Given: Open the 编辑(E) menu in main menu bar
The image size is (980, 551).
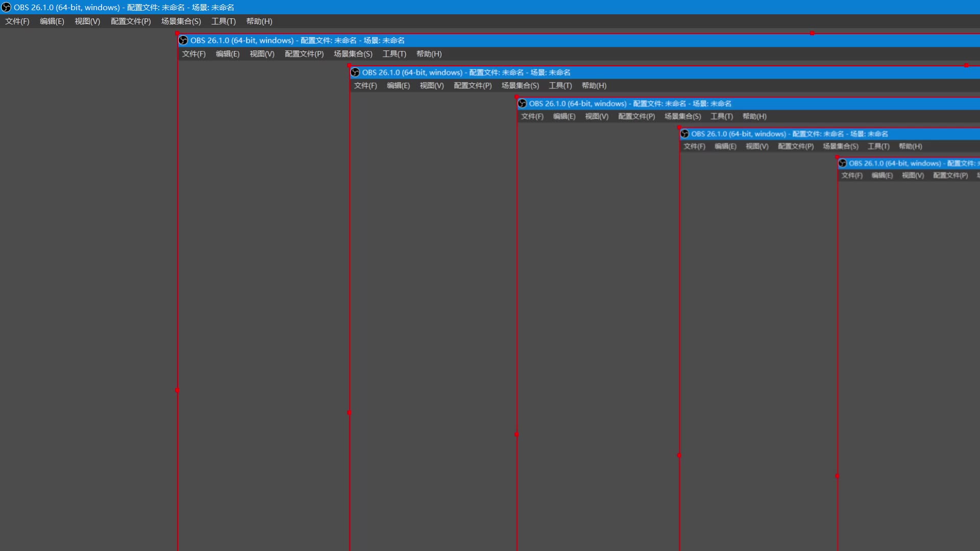Looking at the screenshot, I should (x=52, y=21).
